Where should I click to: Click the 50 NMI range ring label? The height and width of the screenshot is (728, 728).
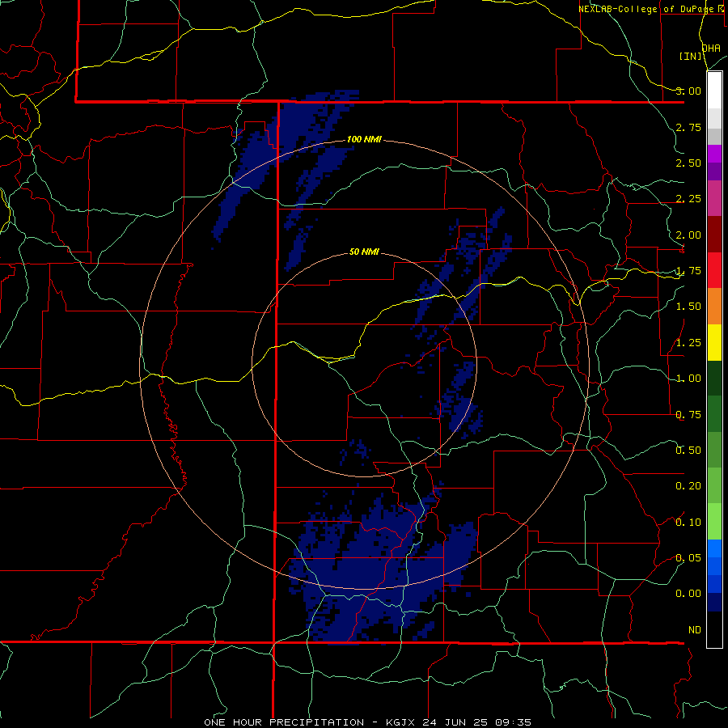click(364, 252)
